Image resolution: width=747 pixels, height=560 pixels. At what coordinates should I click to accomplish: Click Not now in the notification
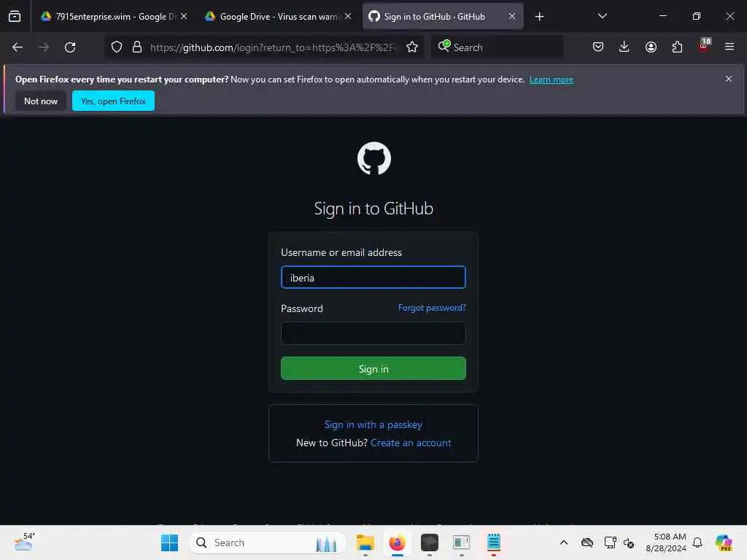(41, 101)
